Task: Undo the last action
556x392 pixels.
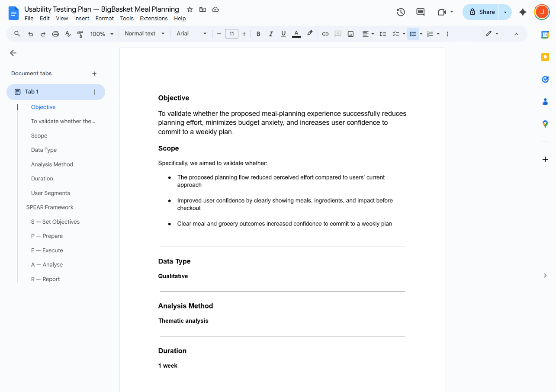Action: coord(30,34)
